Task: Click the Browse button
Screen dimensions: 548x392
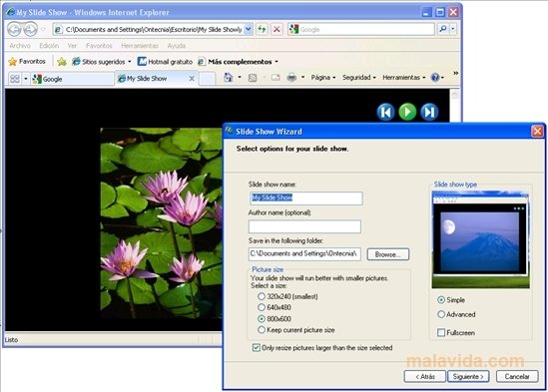Action: coord(388,254)
